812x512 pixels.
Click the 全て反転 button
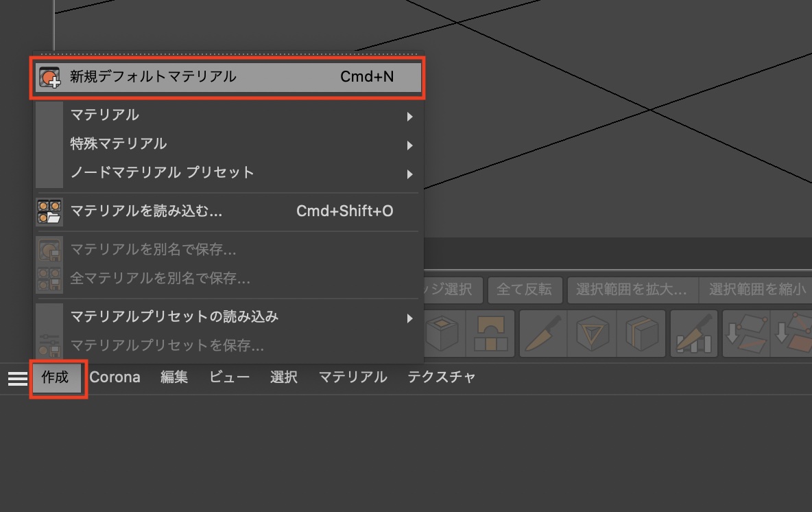524,290
